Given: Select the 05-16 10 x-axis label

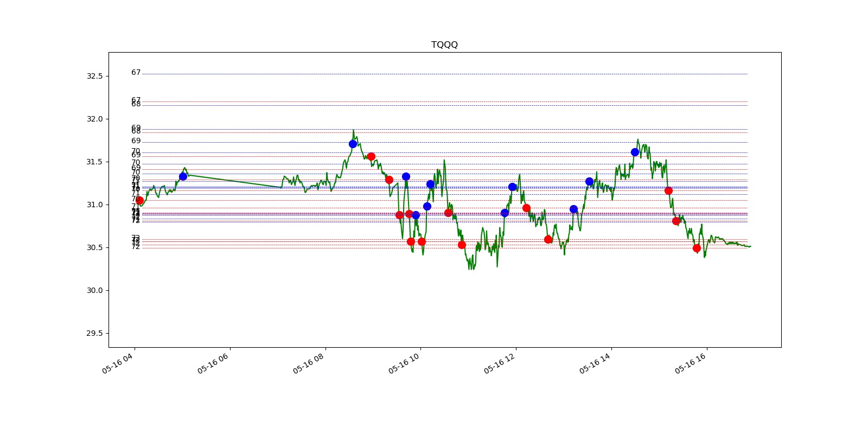Looking at the screenshot, I should [x=404, y=362].
